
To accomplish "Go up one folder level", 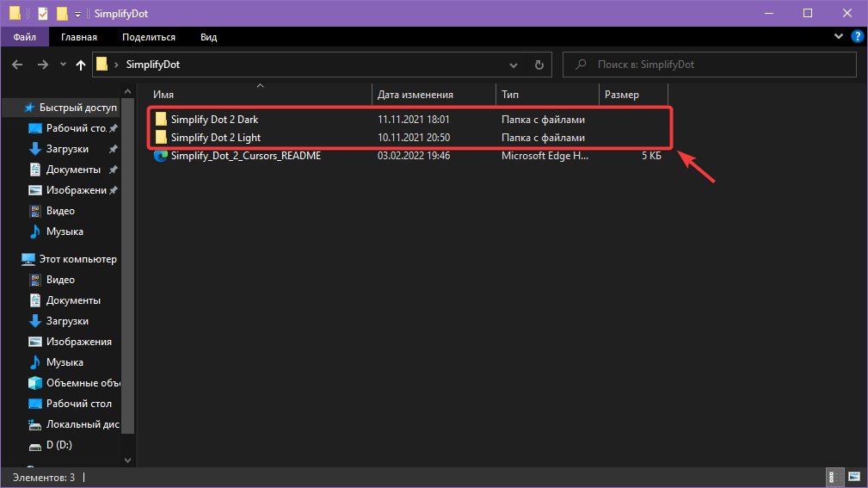I will point(81,65).
